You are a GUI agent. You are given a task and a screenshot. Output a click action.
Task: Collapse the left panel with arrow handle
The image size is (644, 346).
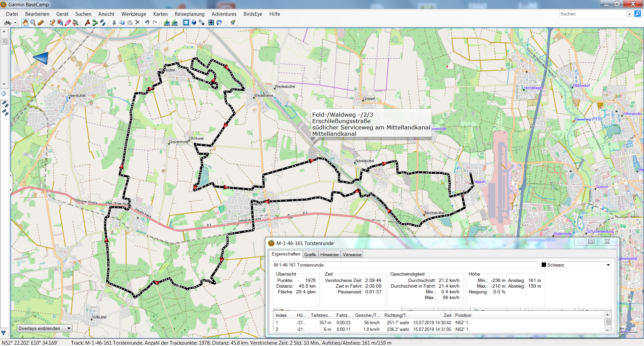(11, 175)
